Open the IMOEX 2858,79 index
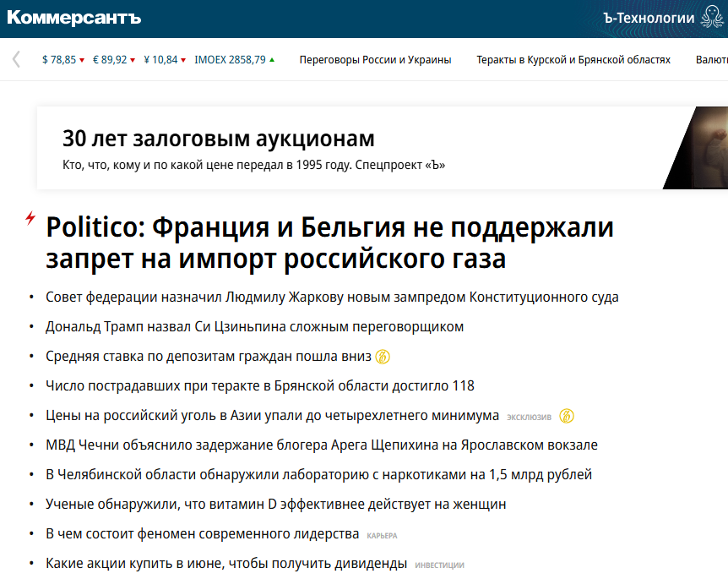Image resolution: width=728 pixels, height=579 pixels. point(233,60)
